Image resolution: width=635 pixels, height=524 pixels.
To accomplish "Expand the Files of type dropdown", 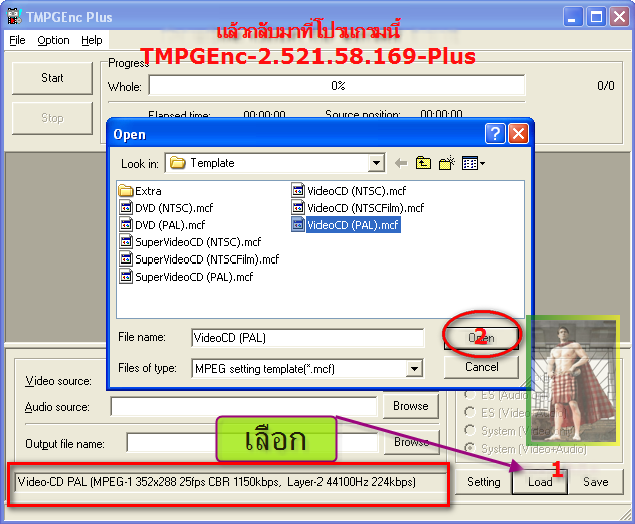I will coord(414,369).
